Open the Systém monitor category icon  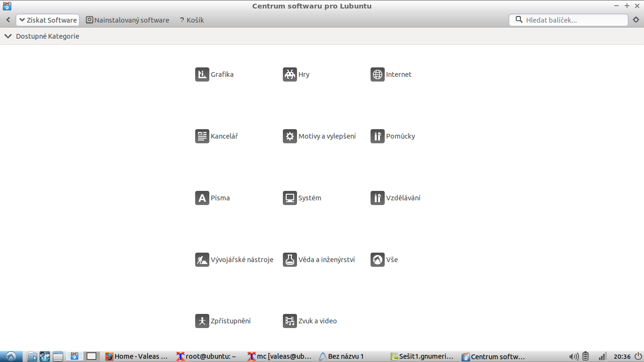pyautogui.click(x=290, y=198)
